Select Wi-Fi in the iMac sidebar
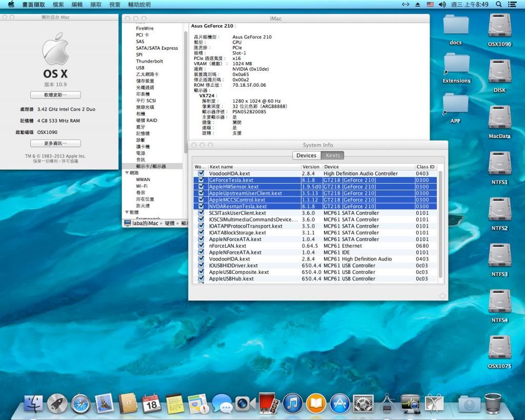The image size is (525, 420). coord(142,186)
